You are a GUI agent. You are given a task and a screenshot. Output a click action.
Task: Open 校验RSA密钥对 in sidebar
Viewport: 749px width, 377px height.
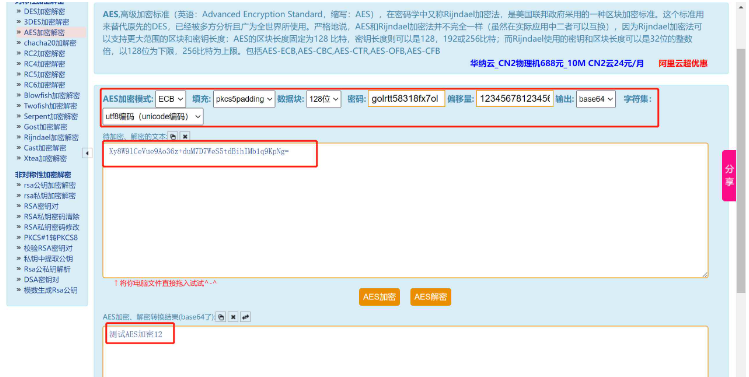click(47, 248)
